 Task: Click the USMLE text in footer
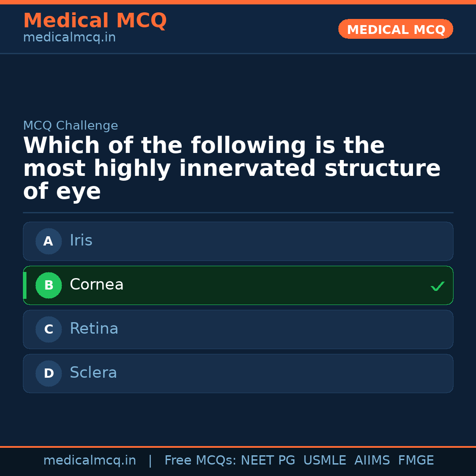(325, 460)
